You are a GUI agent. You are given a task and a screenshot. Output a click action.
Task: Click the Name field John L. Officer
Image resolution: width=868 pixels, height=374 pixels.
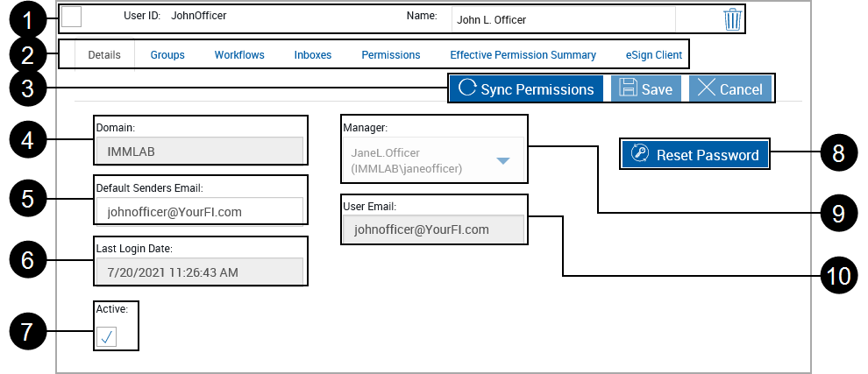coord(564,20)
